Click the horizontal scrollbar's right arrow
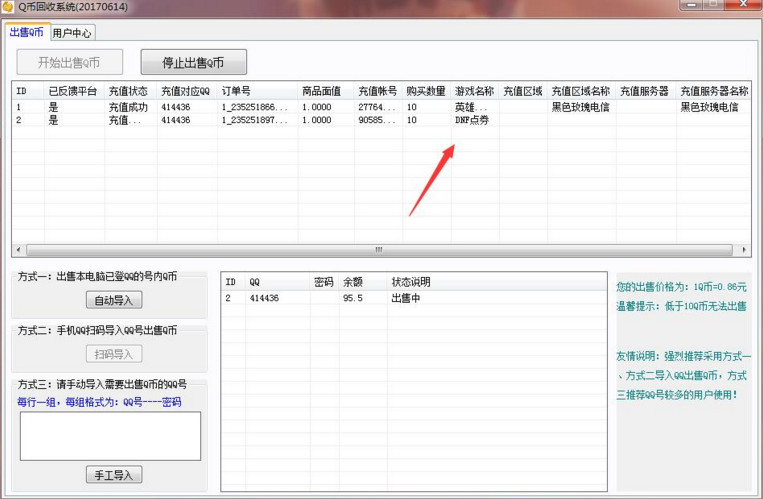763x499 pixels. [x=744, y=250]
